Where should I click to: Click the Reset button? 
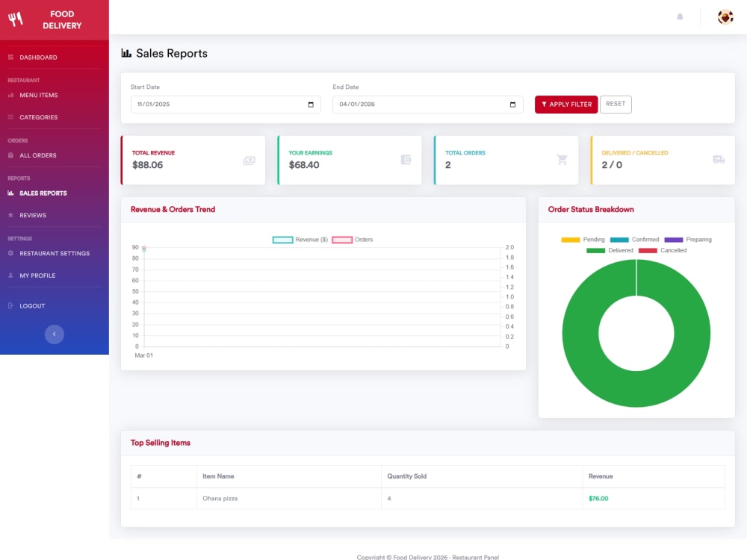click(x=616, y=105)
